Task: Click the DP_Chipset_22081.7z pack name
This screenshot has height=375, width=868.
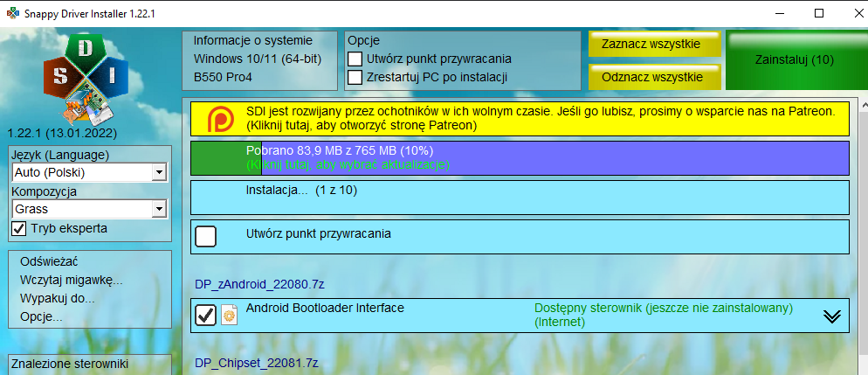Action: [x=257, y=364]
